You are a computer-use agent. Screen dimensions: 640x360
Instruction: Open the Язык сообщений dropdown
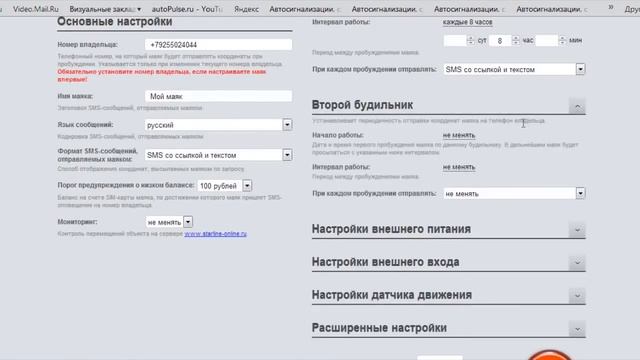tap(218, 125)
